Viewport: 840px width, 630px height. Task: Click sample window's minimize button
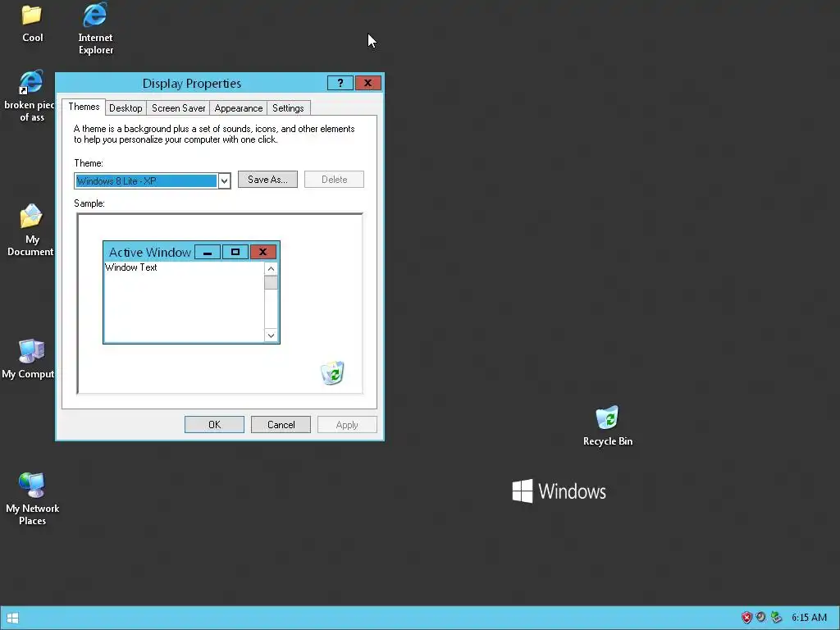pyautogui.click(x=208, y=252)
